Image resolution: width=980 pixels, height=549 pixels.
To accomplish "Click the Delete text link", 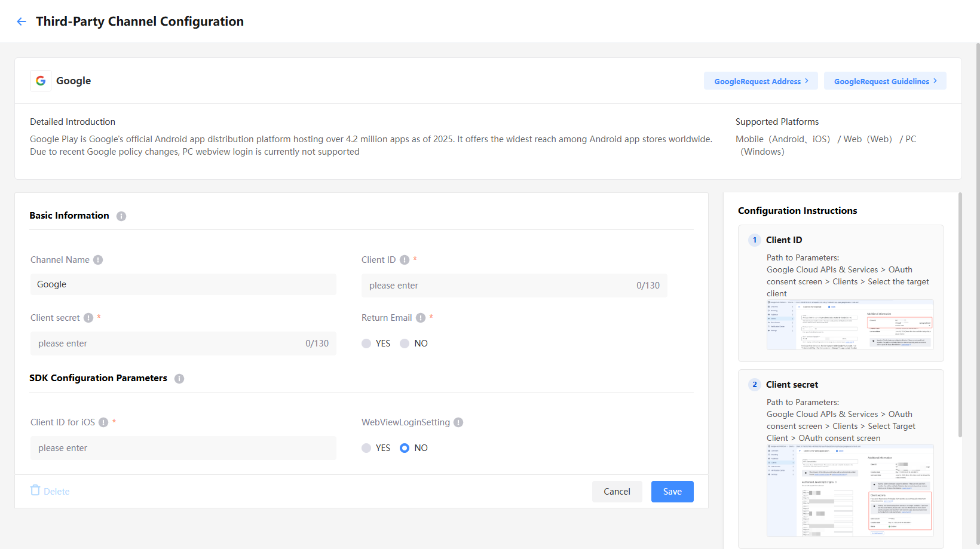I will point(57,492).
